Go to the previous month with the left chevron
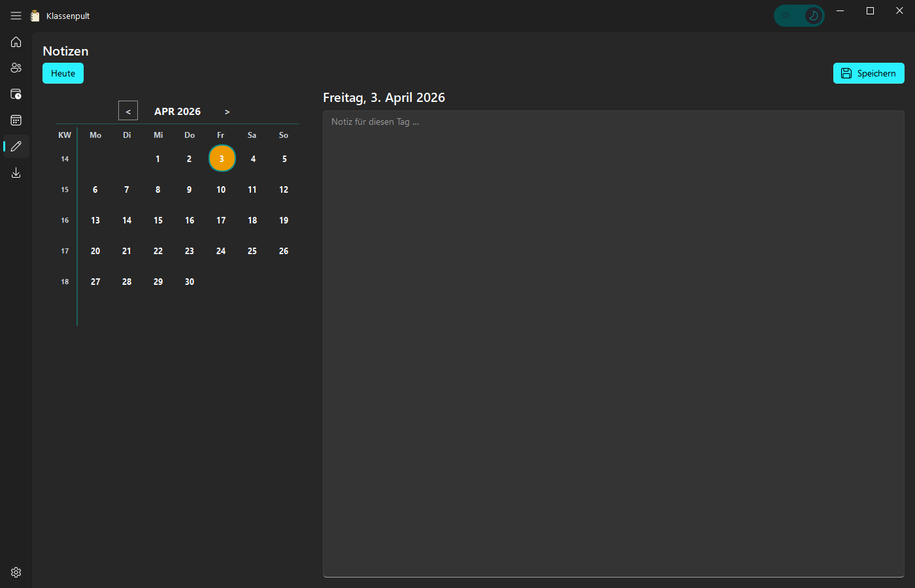This screenshot has width=915, height=588. click(x=128, y=111)
